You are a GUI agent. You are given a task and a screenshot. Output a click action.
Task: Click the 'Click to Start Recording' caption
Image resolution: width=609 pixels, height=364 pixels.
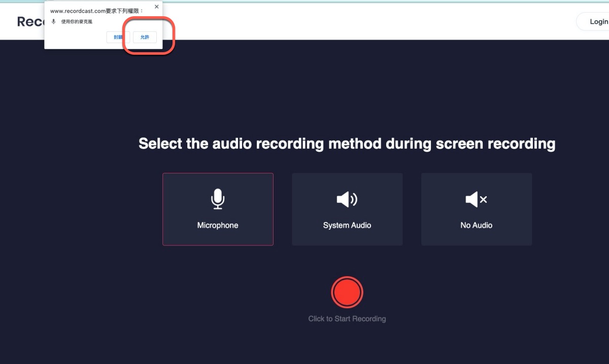coord(347,319)
